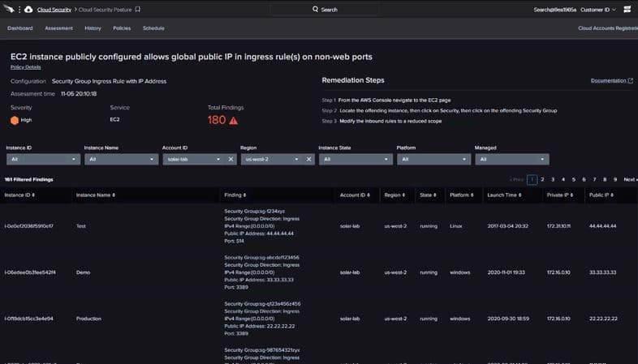Viewport: 638px width, 364px height.
Task: Go to results page 5
Action: click(x=574, y=179)
